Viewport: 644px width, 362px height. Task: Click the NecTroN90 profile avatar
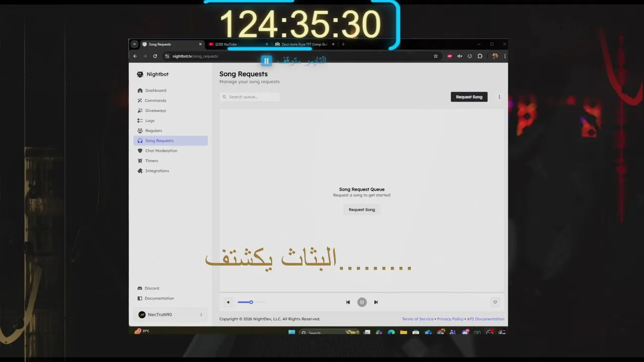coord(142,315)
